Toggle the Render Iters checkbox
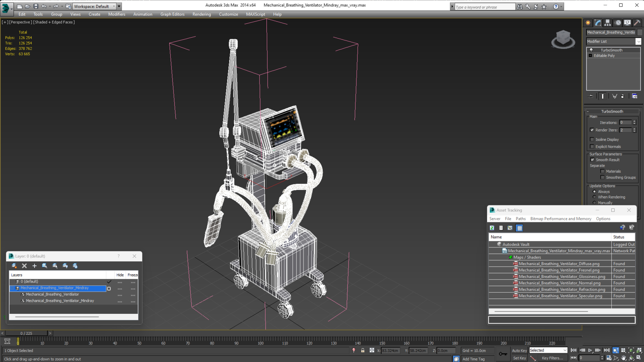Viewport: 644px width, 362px height. pyautogui.click(x=592, y=130)
